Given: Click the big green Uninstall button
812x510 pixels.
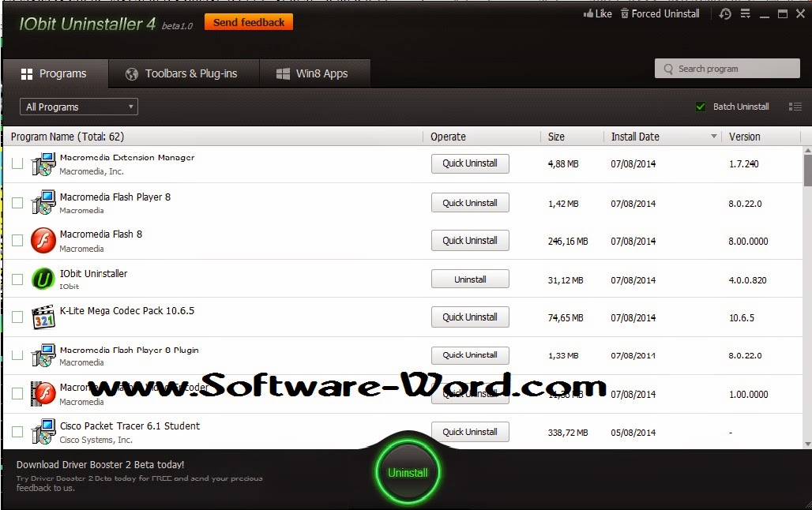Looking at the screenshot, I should point(408,473).
